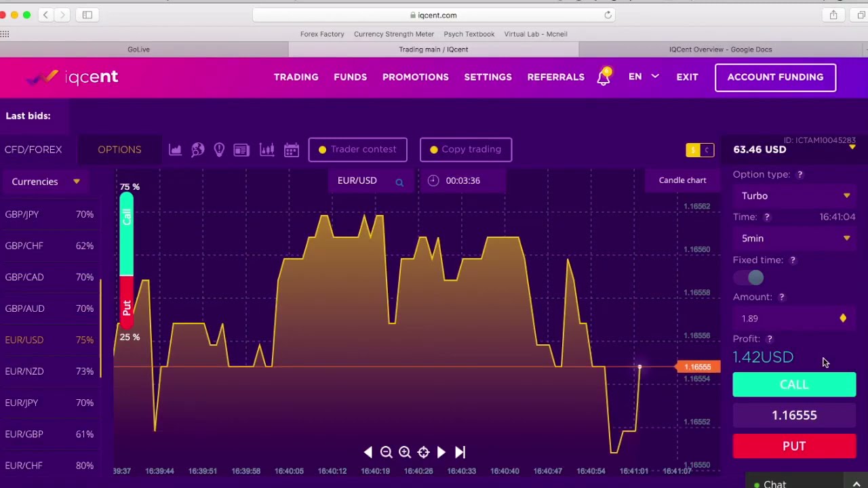The width and height of the screenshot is (868, 488).
Task: Switch to Candle chart view
Action: pyautogui.click(x=682, y=180)
